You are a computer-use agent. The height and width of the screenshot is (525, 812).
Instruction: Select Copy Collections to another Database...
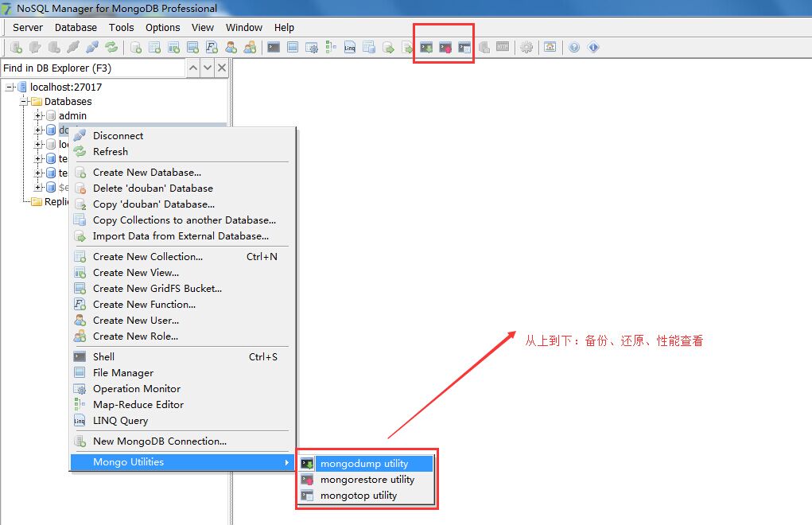point(183,220)
